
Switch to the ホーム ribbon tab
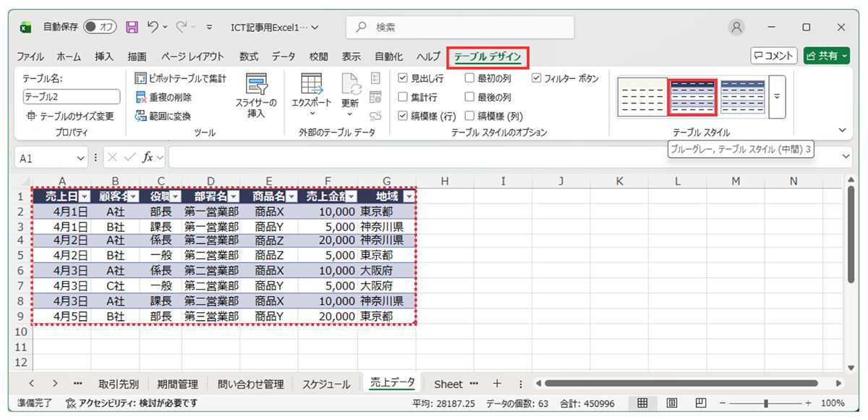point(69,55)
